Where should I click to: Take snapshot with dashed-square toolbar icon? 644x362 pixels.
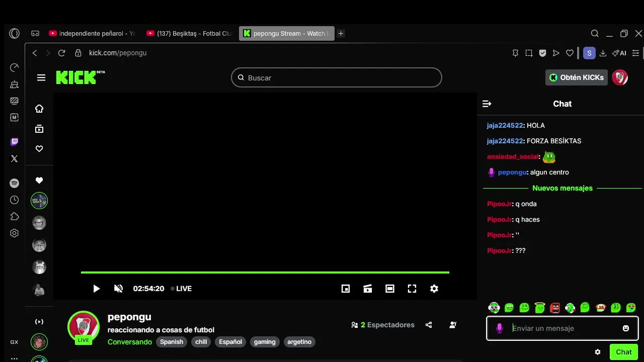[529, 53]
